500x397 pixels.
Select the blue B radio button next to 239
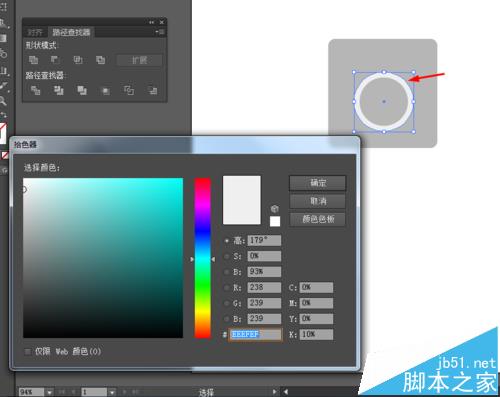click(227, 319)
